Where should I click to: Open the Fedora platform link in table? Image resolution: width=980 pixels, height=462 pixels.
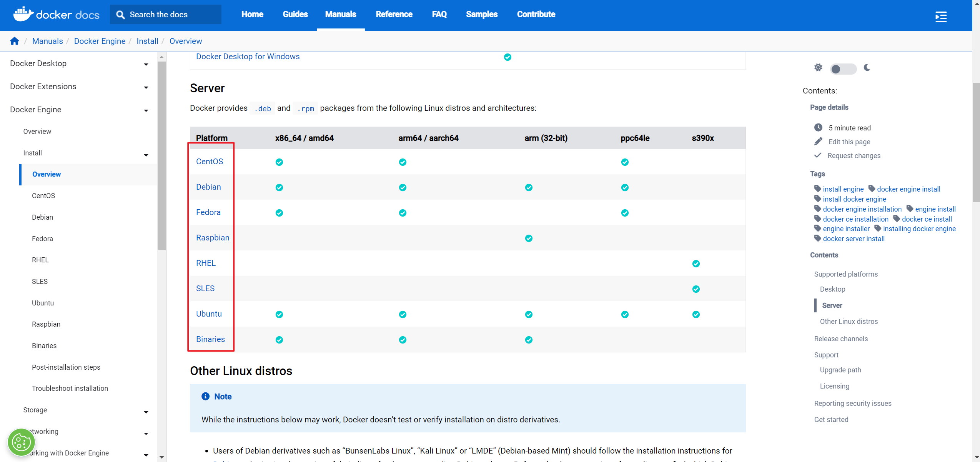point(208,212)
